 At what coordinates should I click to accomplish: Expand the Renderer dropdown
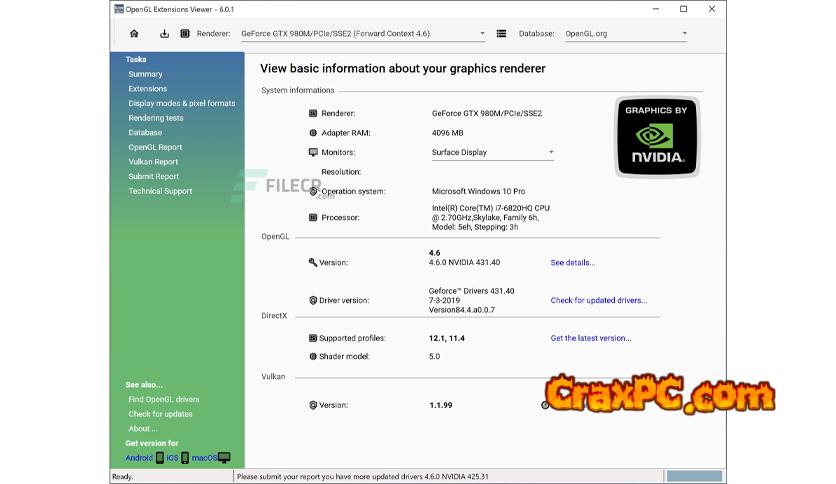pyautogui.click(x=482, y=33)
